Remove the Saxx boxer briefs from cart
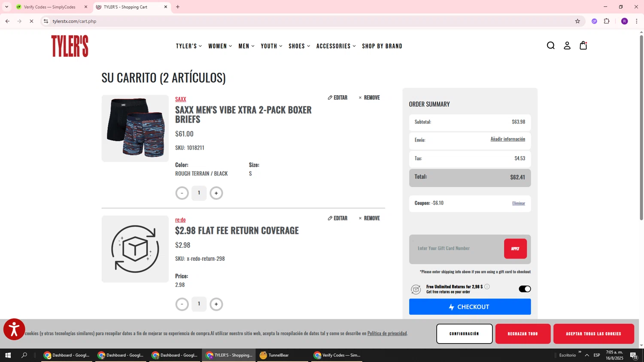This screenshot has height=362, width=644. coord(369,98)
